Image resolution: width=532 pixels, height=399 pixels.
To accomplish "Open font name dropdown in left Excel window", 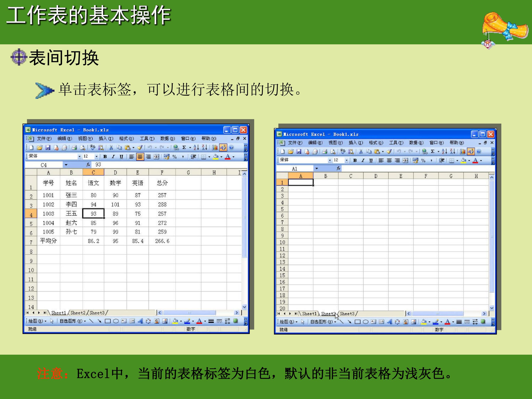I will (79, 157).
